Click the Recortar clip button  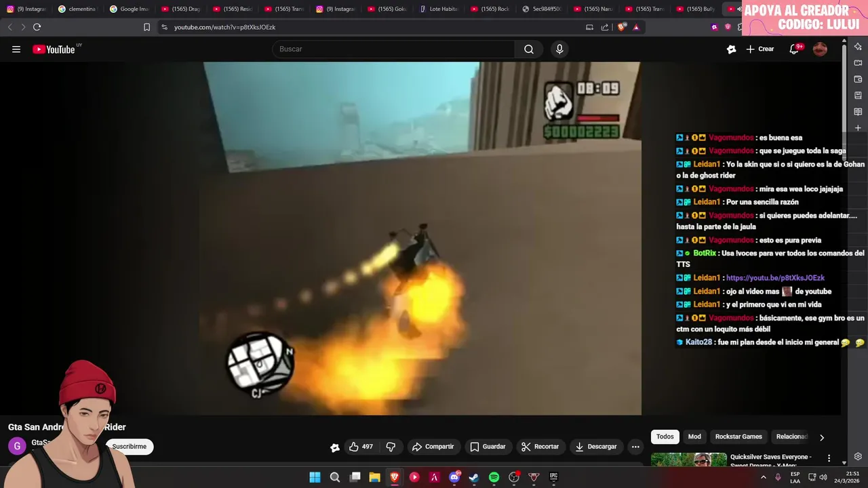pyautogui.click(x=540, y=447)
